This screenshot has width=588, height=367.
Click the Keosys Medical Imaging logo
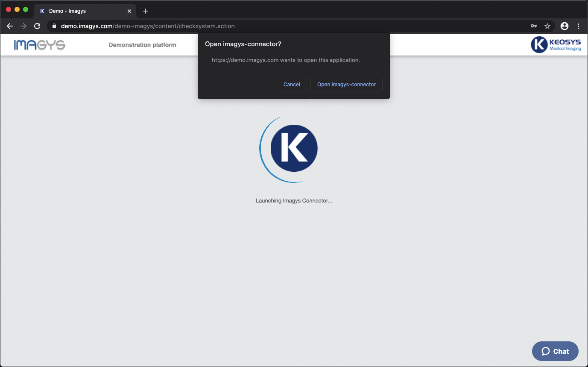556,45
